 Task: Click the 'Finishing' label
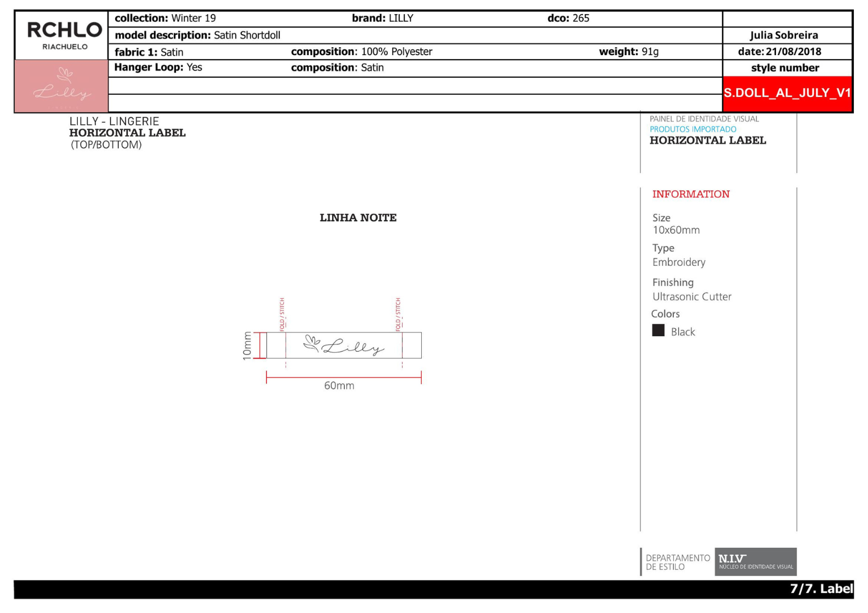[673, 282]
